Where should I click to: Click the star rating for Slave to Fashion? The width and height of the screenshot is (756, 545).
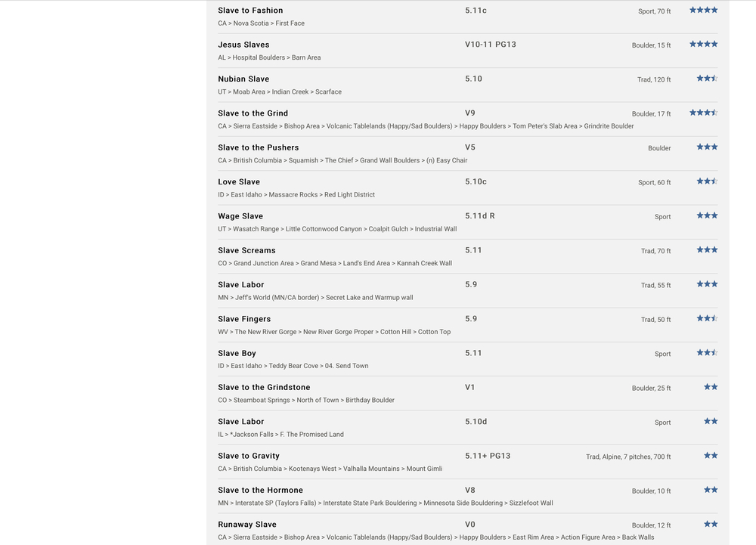[x=703, y=10]
